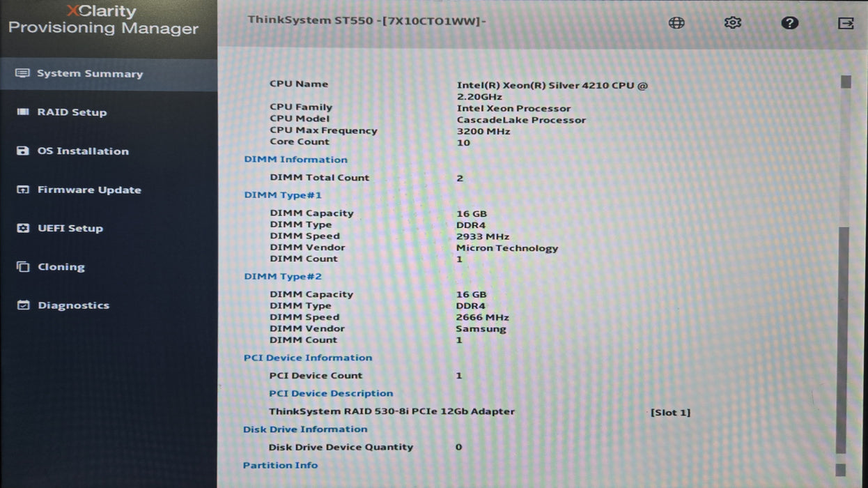The image size is (868, 488).
Task: Open the System Summary menu item
Action: coord(109,74)
